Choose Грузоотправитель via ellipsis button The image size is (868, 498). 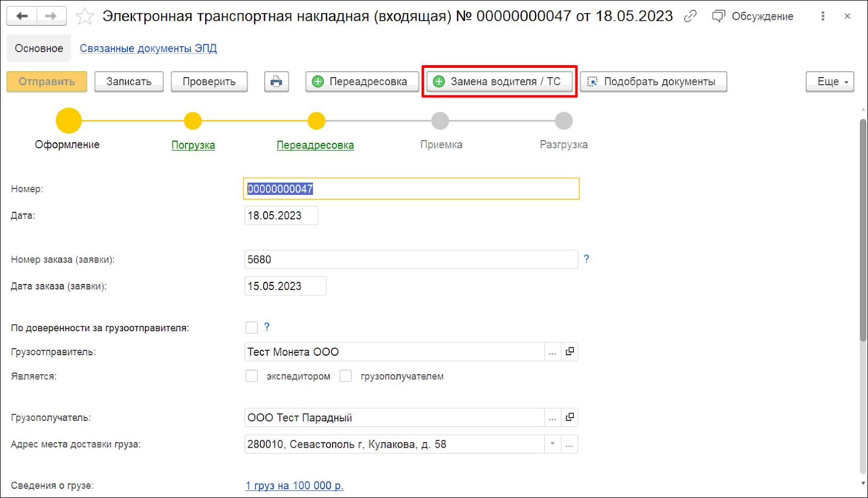pyautogui.click(x=552, y=352)
